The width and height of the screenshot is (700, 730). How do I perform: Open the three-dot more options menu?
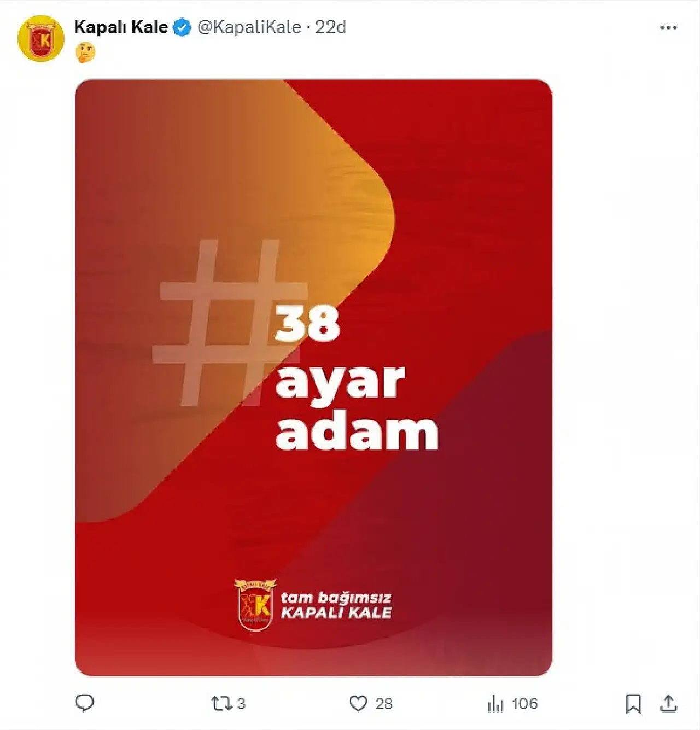pyautogui.click(x=668, y=27)
